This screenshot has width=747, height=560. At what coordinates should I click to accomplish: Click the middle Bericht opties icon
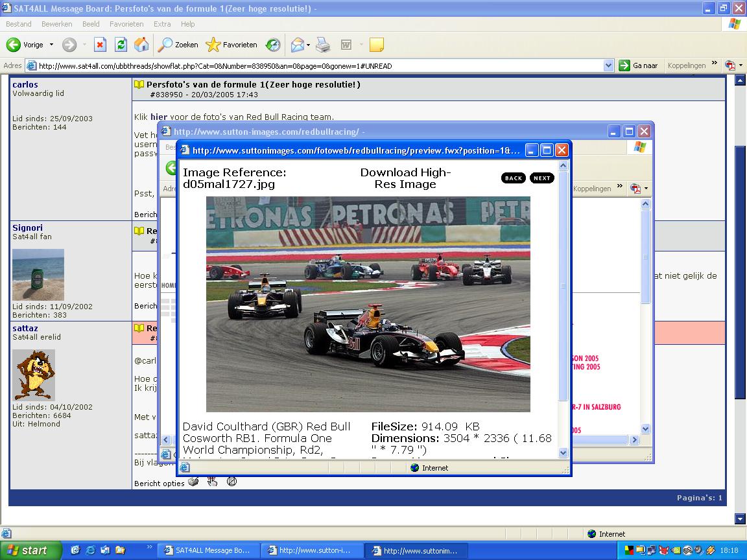(213, 482)
